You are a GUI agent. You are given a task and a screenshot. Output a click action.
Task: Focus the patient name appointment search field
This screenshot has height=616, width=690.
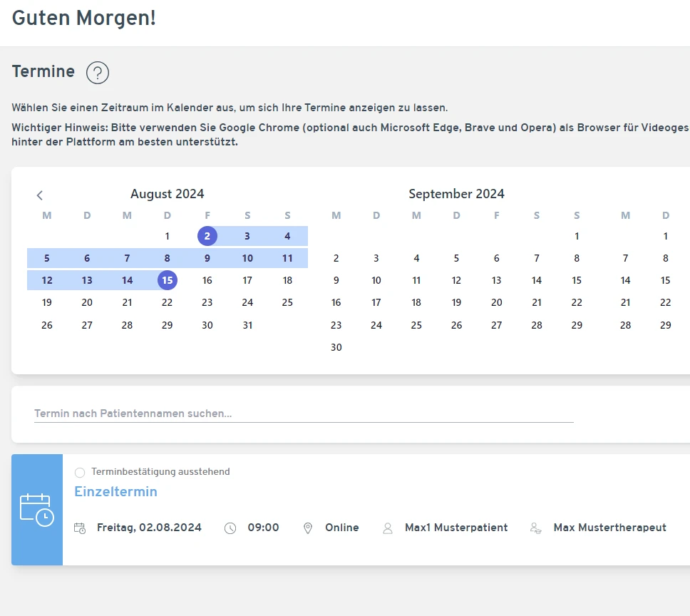coord(303,414)
